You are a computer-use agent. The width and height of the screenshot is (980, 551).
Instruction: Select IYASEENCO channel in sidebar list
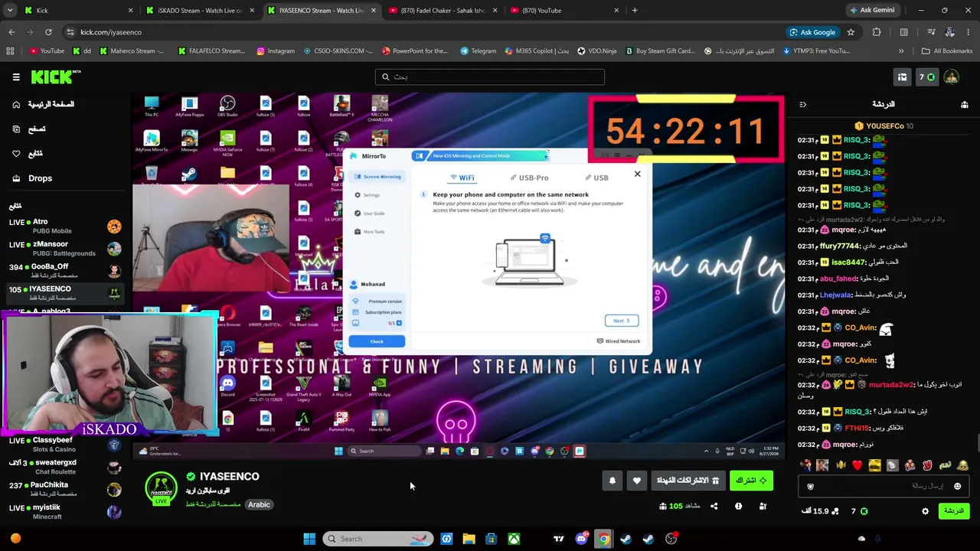(65, 292)
